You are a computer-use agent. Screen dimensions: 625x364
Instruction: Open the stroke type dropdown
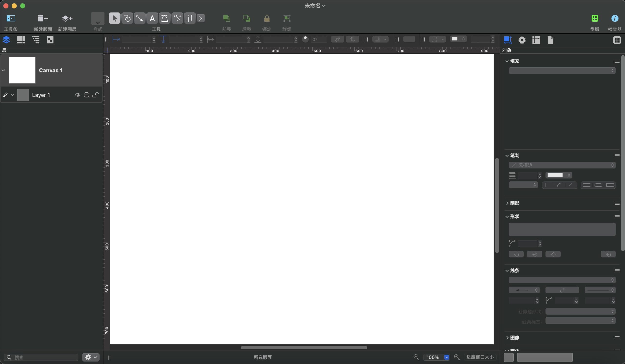[x=562, y=165]
